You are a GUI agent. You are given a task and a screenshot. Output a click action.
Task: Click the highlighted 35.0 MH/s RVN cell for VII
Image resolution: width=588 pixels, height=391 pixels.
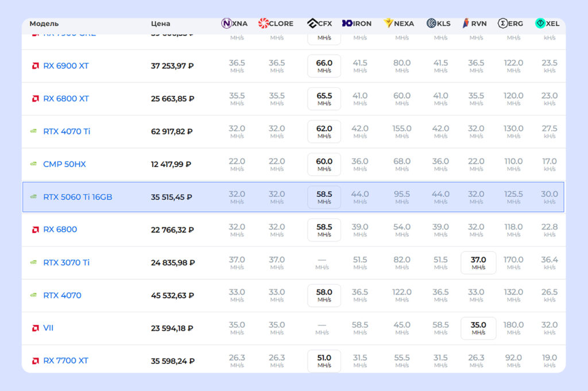(478, 328)
